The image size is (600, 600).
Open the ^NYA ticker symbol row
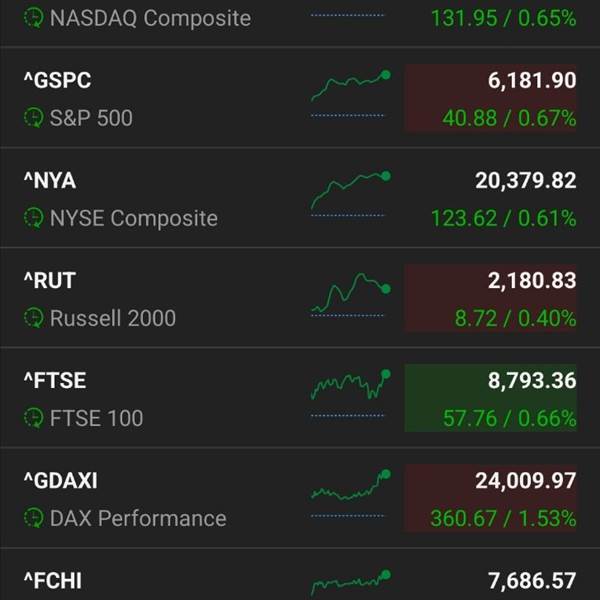300,197
